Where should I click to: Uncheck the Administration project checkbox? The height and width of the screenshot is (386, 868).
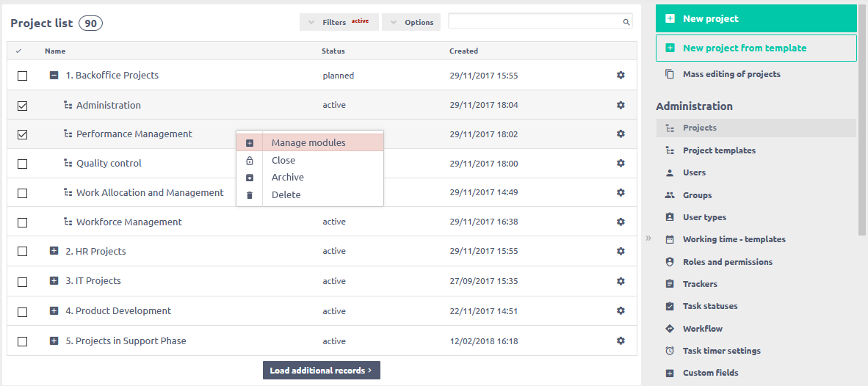pos(22,106)
